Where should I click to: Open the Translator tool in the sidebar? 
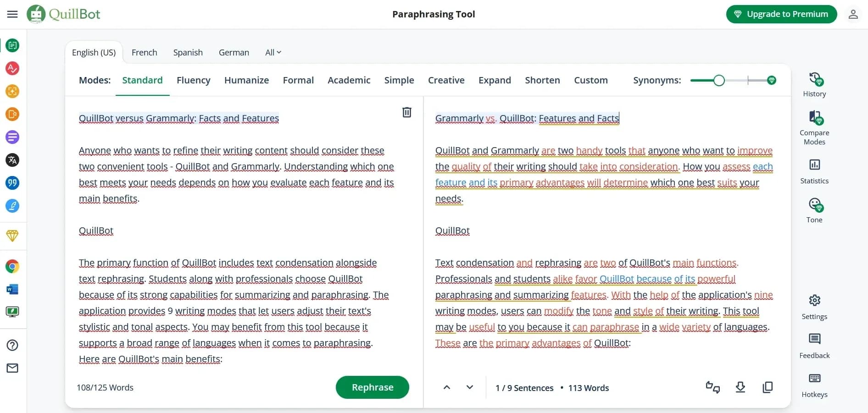[x=12, y=160]
